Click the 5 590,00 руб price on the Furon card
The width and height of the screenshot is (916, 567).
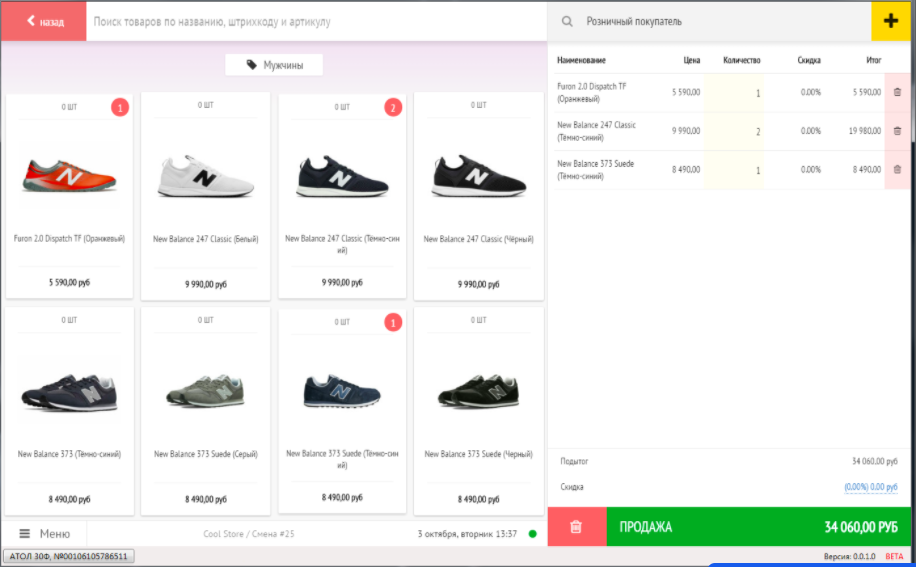[x=70, y=283]
